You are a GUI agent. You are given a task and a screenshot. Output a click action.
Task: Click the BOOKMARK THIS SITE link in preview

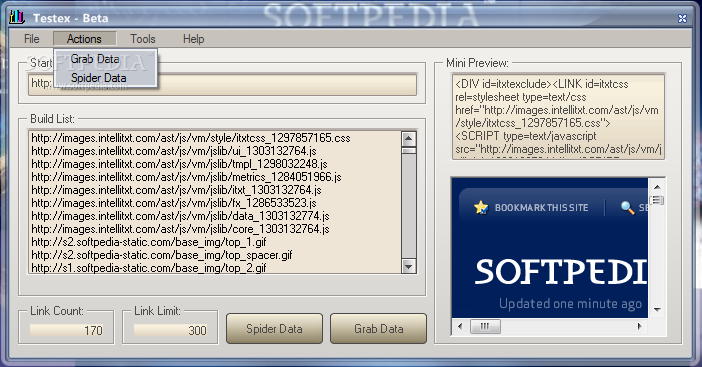pyautogui.click(x=541, y=208)
